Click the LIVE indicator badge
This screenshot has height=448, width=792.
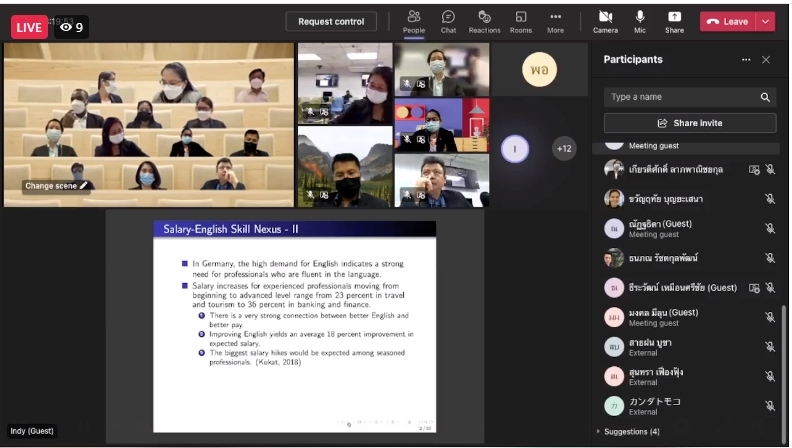29,27
